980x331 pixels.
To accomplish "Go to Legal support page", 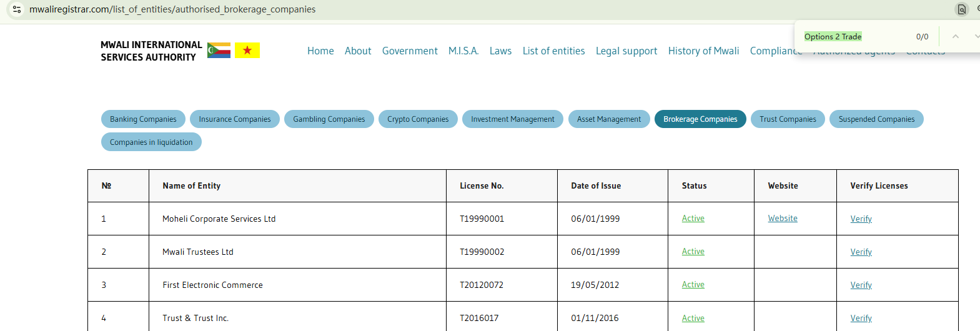I will [626, 51].
